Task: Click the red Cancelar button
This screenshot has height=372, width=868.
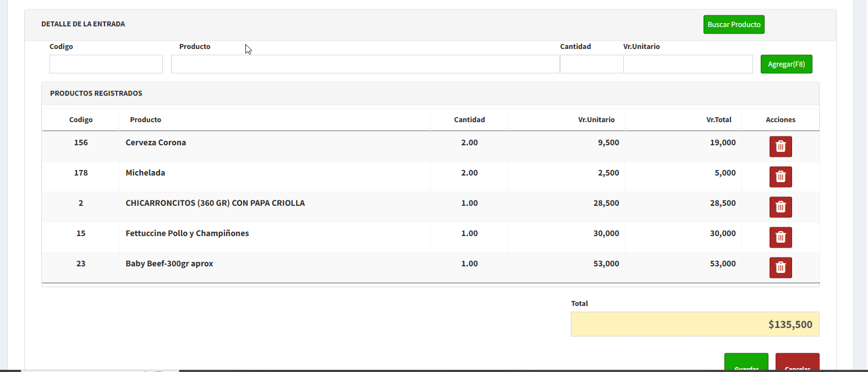Action: point(797,363)
